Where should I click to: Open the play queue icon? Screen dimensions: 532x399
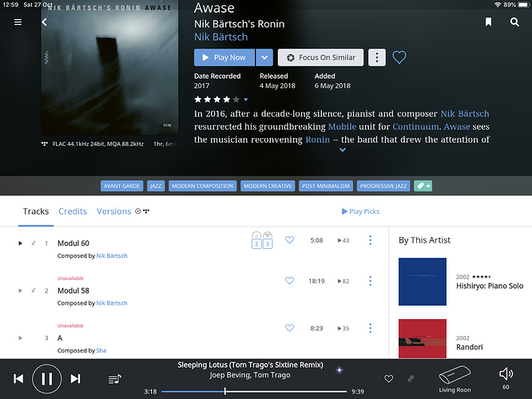point(115,379)
